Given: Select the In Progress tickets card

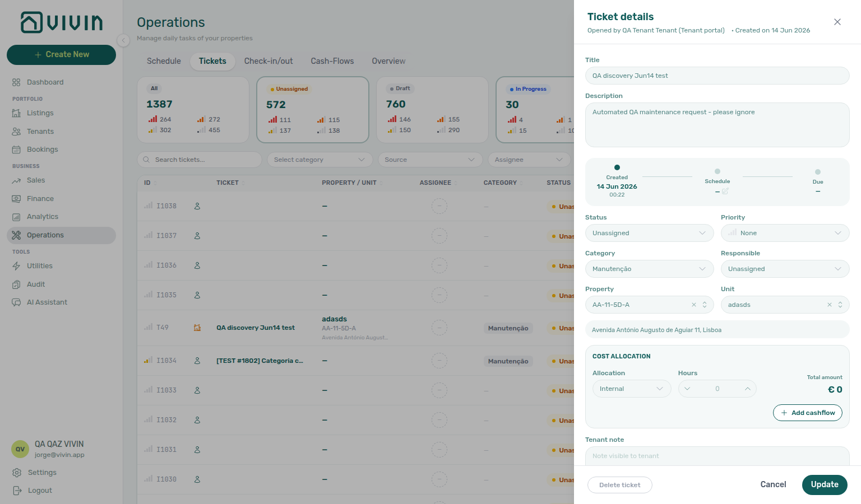Looking at the screenshot, I should (535, 110).
